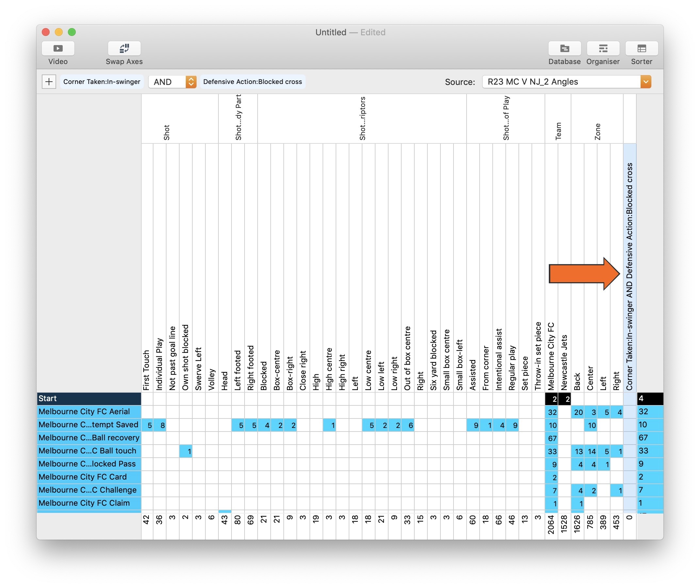This screenshot has height=588, width=700.
Task: Swap the matrix axes
Action: click(124, 49)
